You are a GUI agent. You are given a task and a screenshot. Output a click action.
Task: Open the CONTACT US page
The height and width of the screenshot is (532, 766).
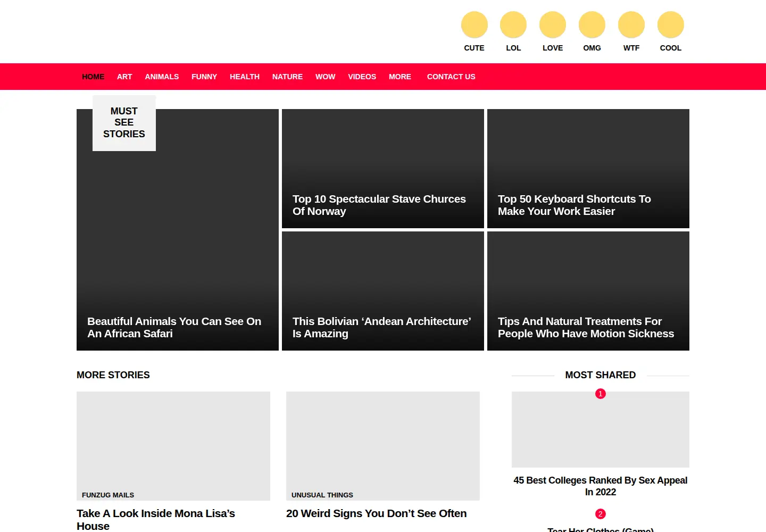[x=451, y=77]
